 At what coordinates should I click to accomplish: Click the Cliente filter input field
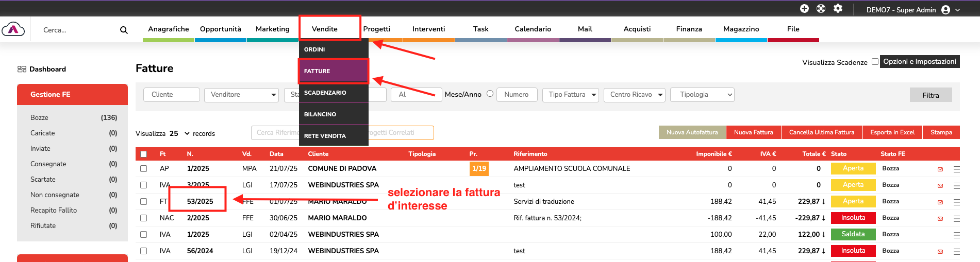(171, 95)
